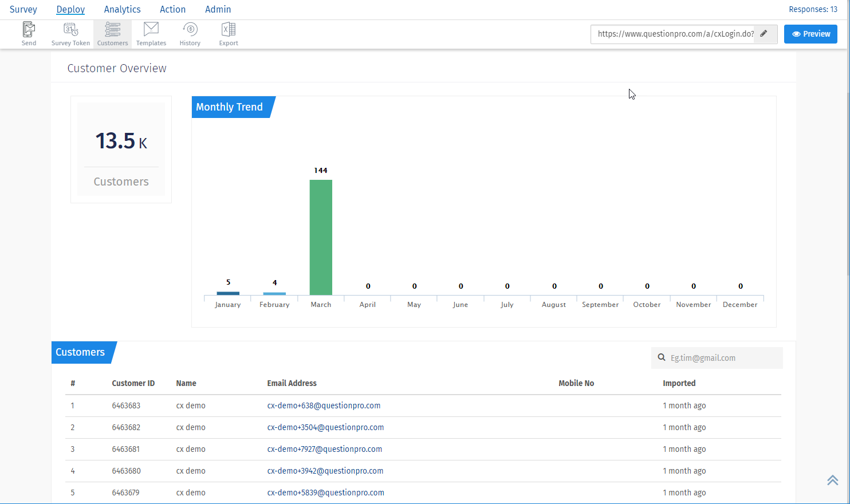
Task: Open the Send tool icon
Action: pyautogui.click(x=29, y=30)
